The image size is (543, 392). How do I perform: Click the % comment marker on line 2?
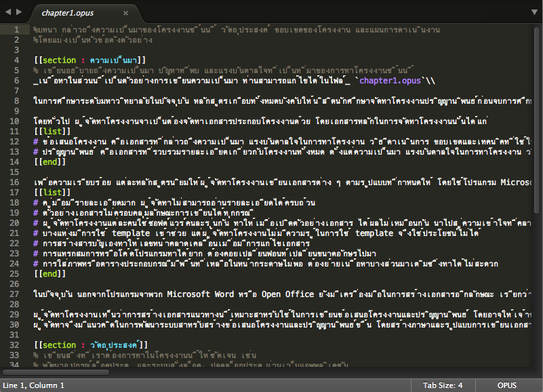(36, 40)
